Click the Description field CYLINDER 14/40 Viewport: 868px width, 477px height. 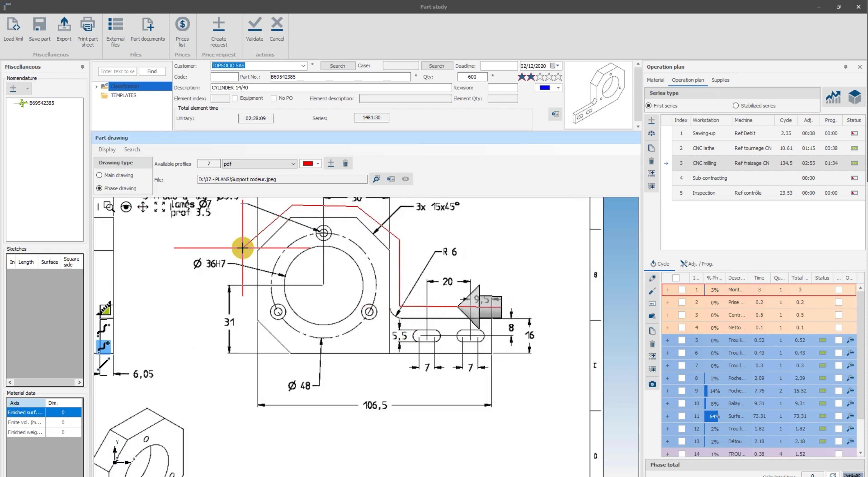331,88
